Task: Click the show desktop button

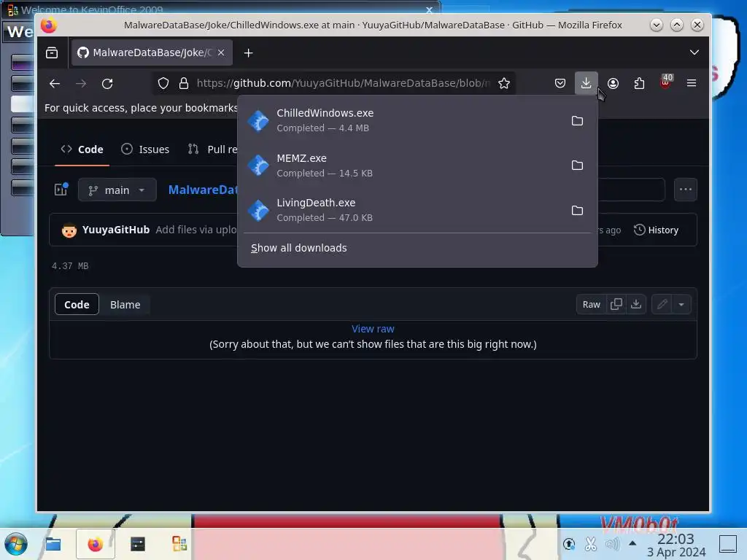Action: click(x=727, y=544)
